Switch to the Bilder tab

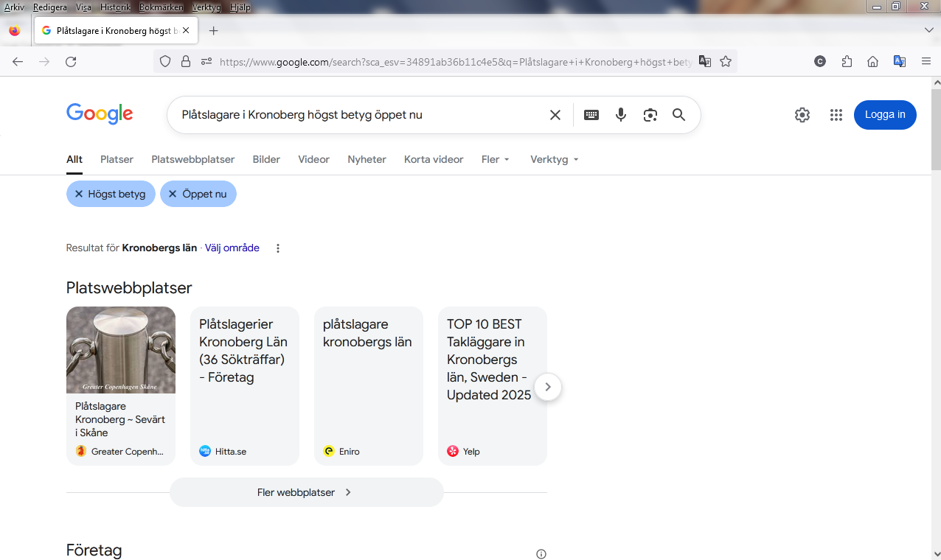(x=266, y=159)
